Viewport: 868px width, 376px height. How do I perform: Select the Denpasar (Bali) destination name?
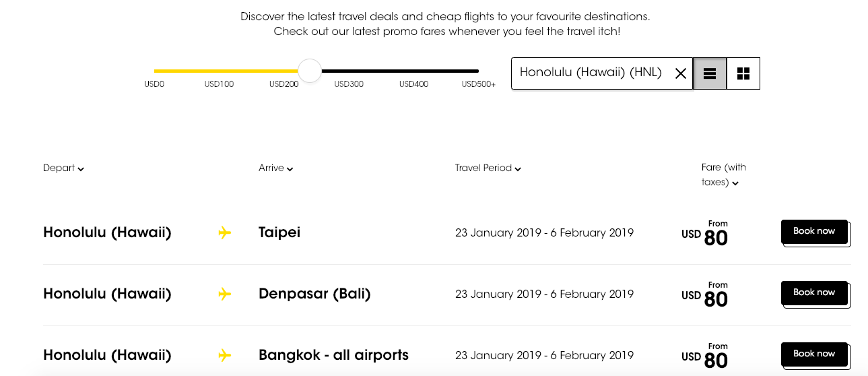point(314,294)
